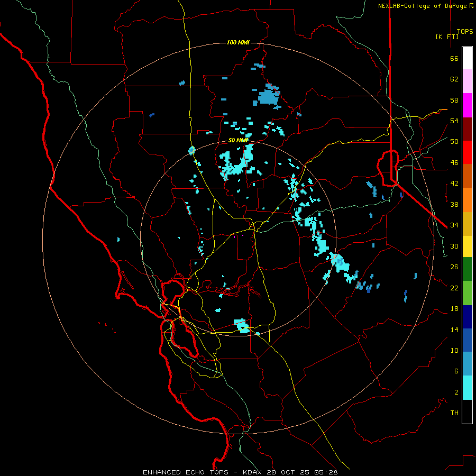
Task: Click the 58 legend value
Action: (x=454, y=100)
